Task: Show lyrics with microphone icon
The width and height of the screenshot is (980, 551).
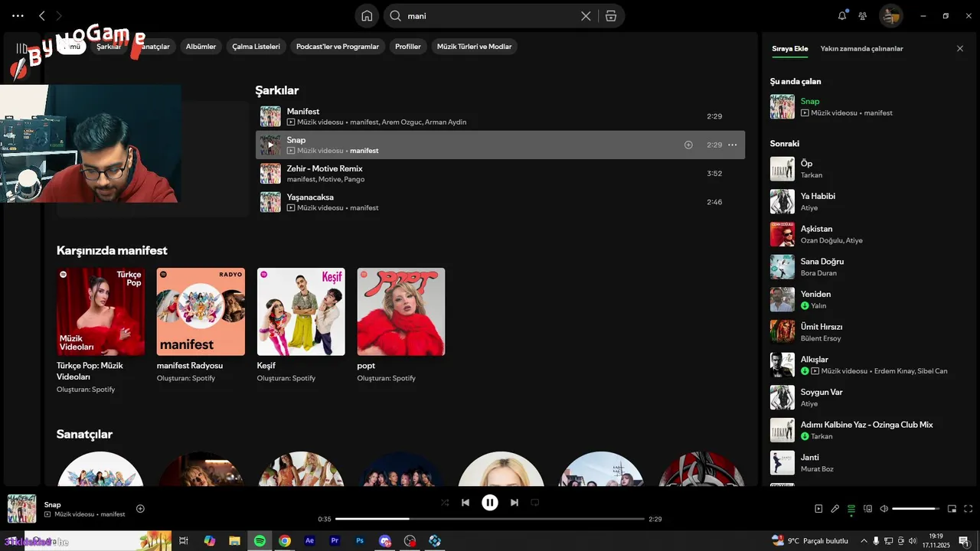Action: [835, 509]
